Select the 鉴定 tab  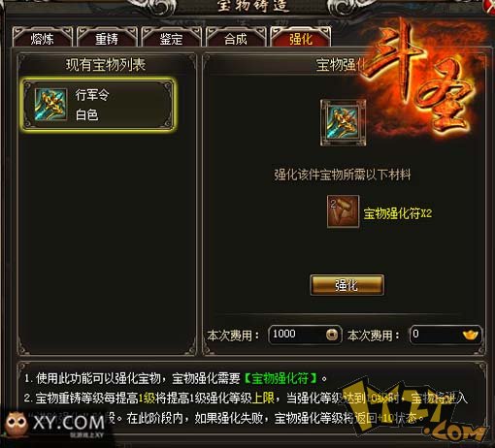click(x=172, y=38)
